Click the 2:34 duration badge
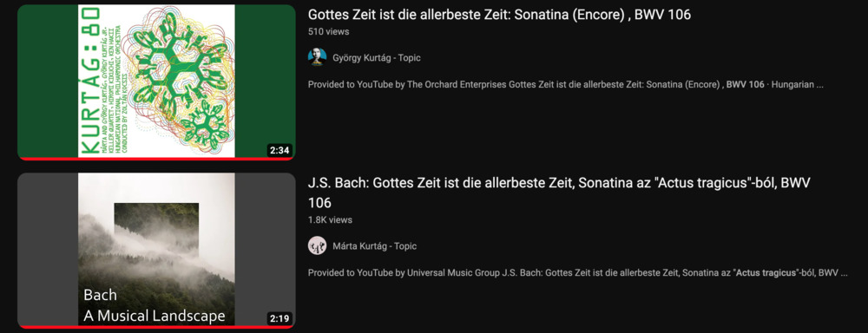 [279, 150]
